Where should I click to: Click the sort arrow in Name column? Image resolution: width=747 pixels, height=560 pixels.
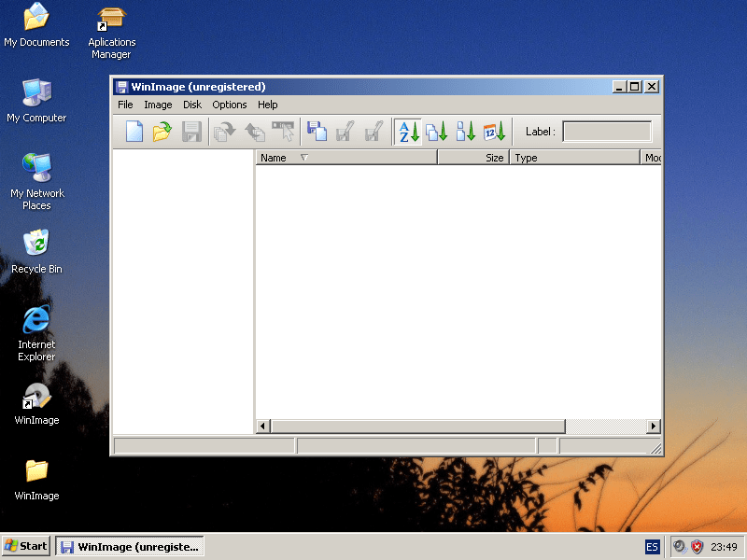tap(304, 157)
